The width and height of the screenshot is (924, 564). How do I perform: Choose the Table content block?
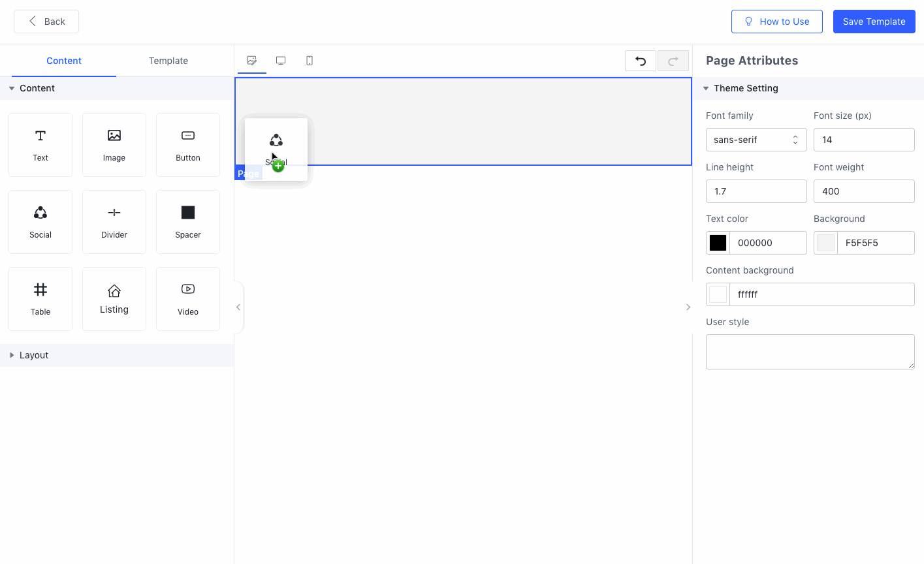(40, 299)
